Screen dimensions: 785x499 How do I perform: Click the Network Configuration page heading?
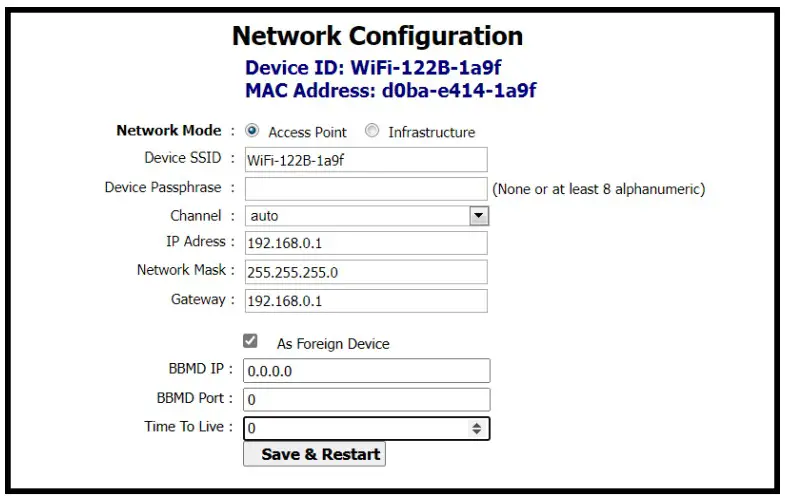(377, 37)
